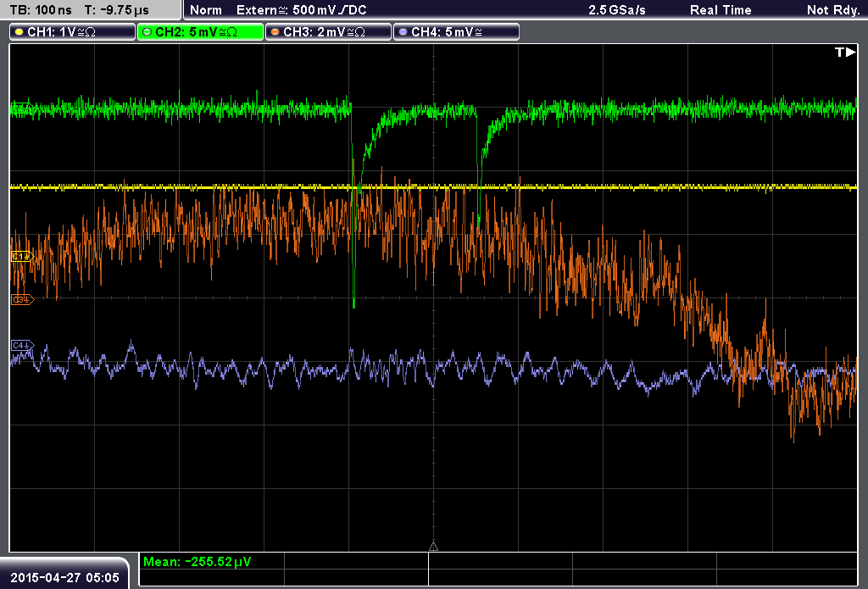
Task: Click the empty second measurement result cell
Action: (356, 561)
